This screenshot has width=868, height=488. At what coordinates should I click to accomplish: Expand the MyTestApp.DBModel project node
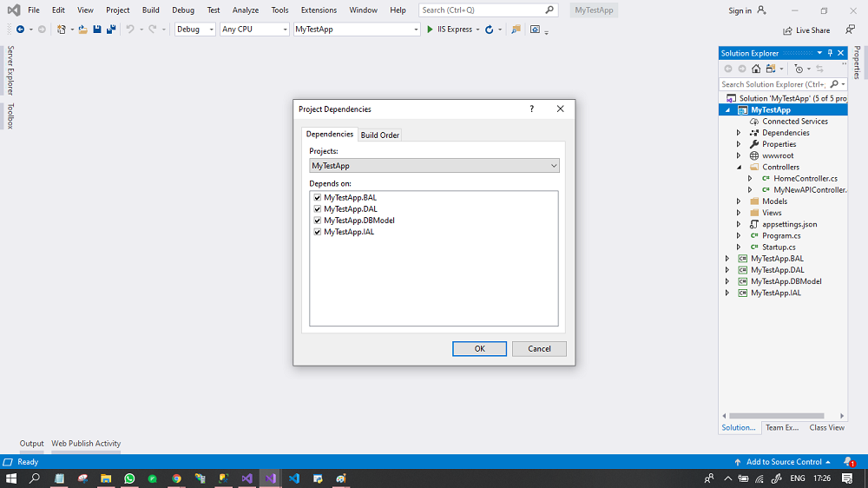[727, 281]
